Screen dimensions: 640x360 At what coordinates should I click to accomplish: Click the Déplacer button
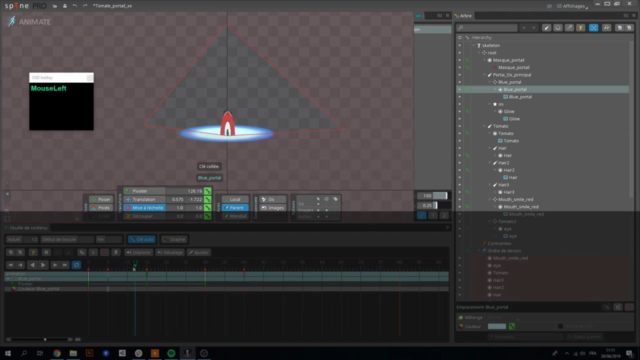coord(138,253)
